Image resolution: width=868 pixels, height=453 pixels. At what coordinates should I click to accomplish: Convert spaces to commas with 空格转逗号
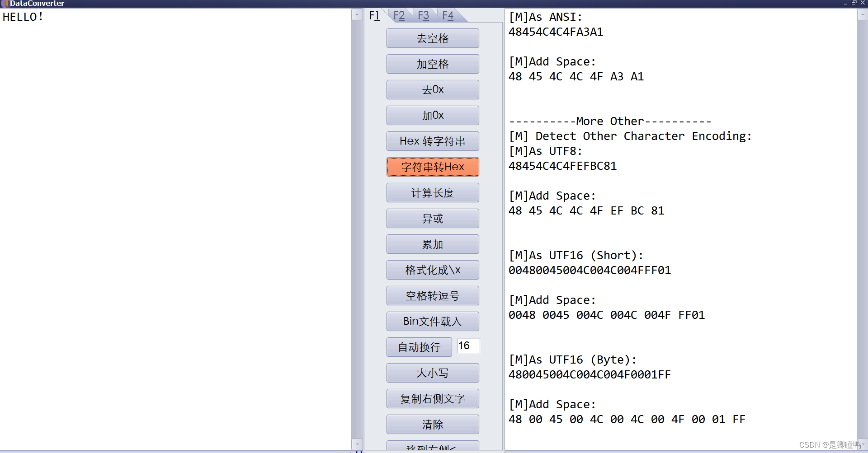[x=432, y=295]
